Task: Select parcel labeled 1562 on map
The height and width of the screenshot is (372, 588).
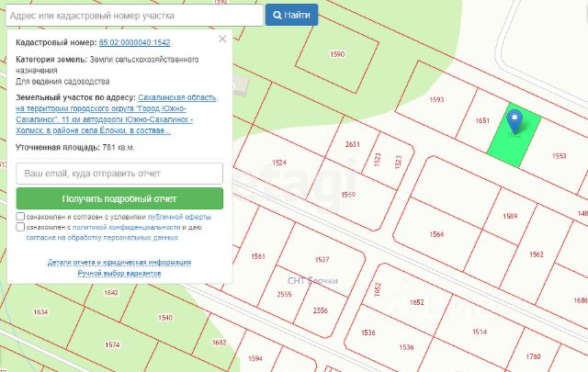Action: pos(537,254)
